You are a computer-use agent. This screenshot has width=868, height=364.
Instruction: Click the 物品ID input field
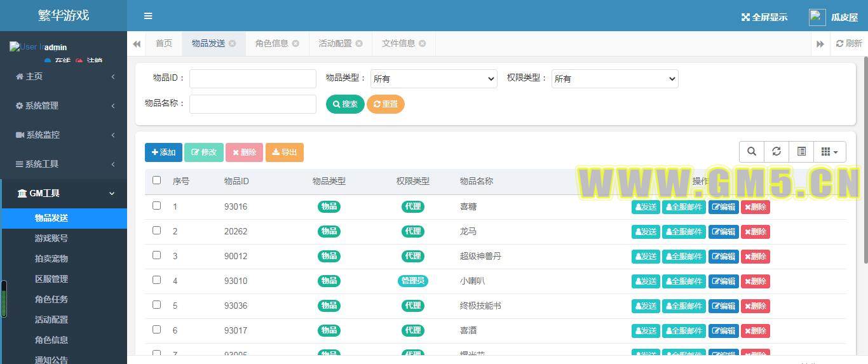point(252,79)
